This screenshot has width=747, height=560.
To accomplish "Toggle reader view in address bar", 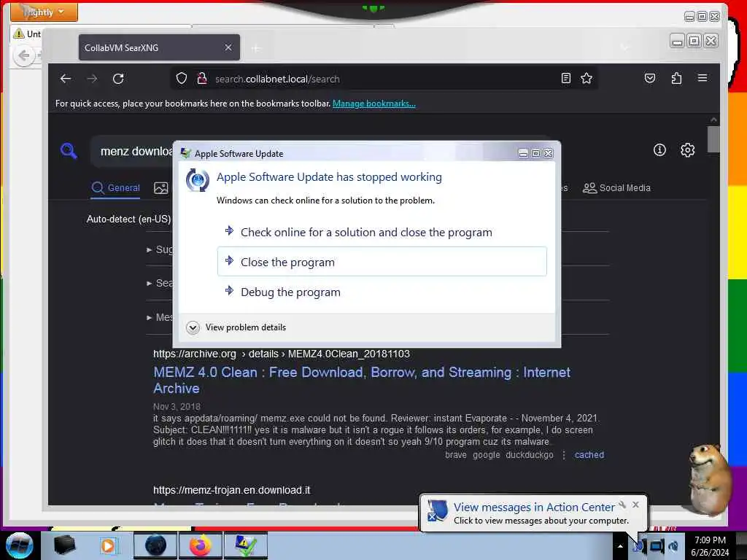I will point(565,78).
